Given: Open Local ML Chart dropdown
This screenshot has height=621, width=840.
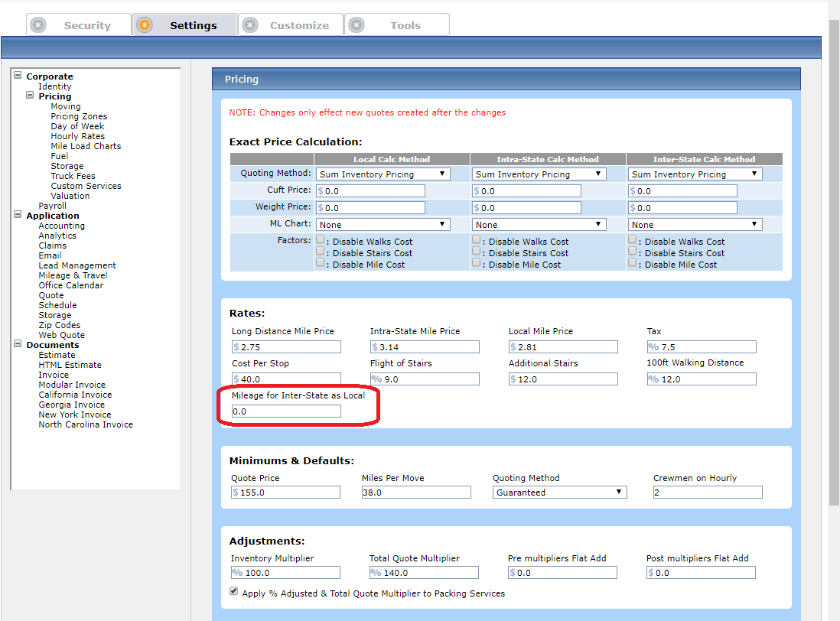Looking at the screenshot, I should (x=383, y=225).
